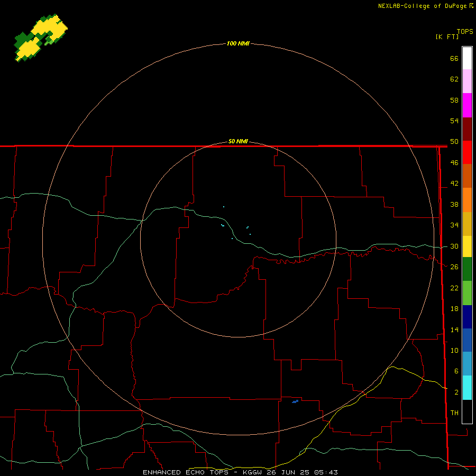Click the medium blue 10 kft legend band
This screenshot has width=476, height=476.
tap(467, 340)
